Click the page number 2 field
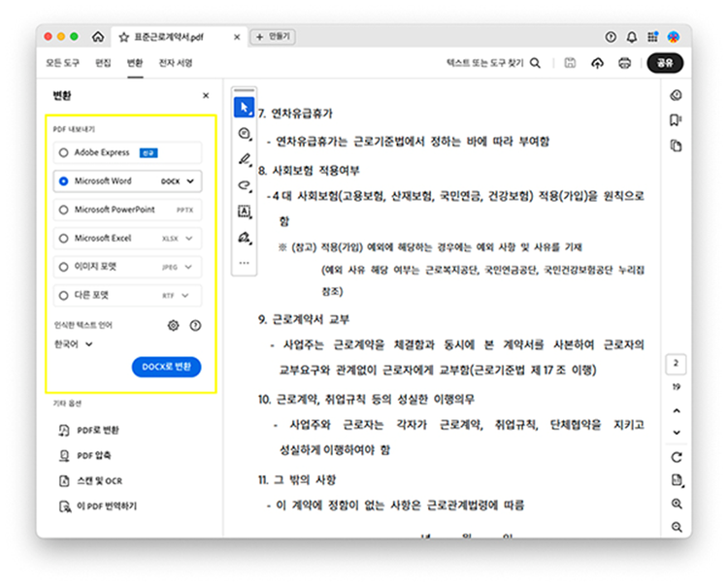Viewport: 728px width, 586px height. (x=676, y=364)
